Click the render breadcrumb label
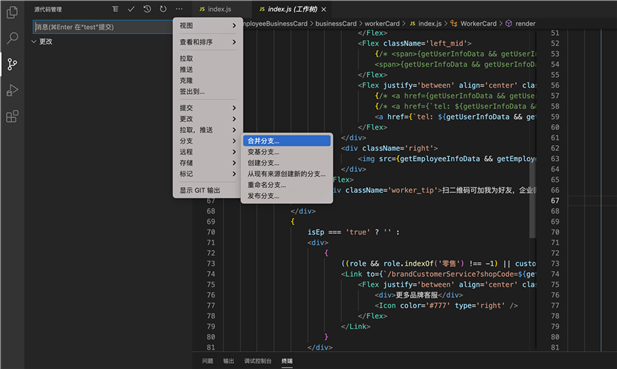 point(525,24)
